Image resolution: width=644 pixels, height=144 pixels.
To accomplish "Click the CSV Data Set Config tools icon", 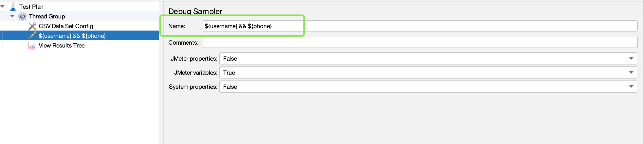I will pos(32,26).
